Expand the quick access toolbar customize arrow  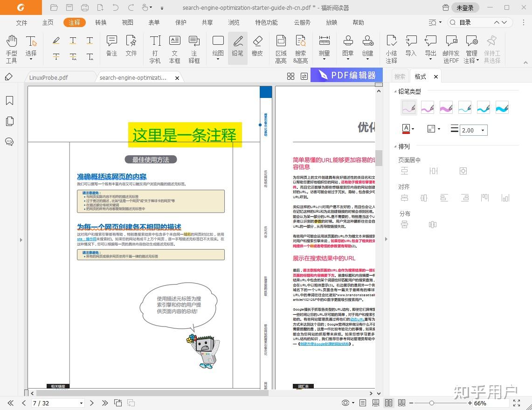tap(162, 8)
